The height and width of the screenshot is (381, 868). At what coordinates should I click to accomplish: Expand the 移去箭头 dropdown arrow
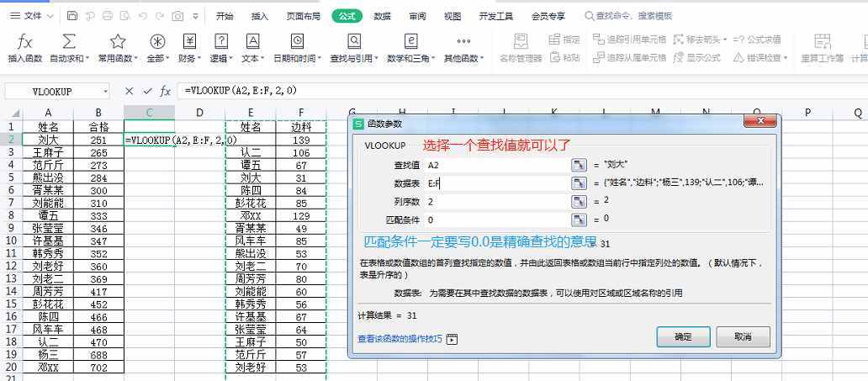point(724,40)
